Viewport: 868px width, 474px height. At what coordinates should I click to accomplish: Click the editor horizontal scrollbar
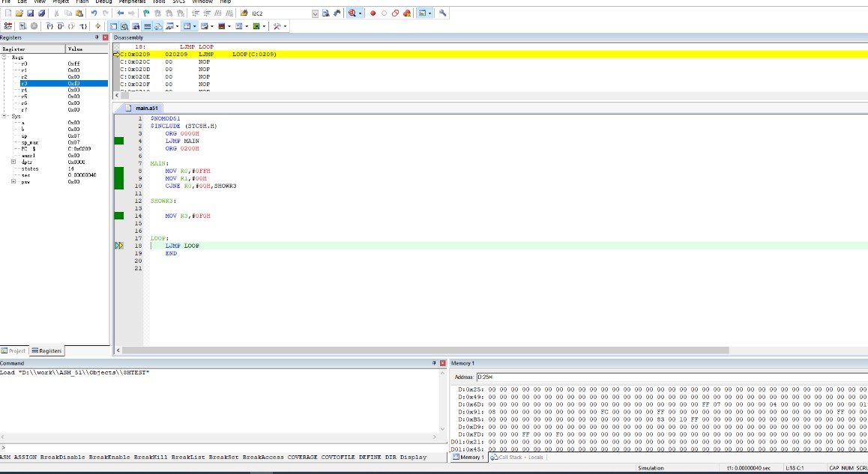pyautogui.click(x=425, y=350)
